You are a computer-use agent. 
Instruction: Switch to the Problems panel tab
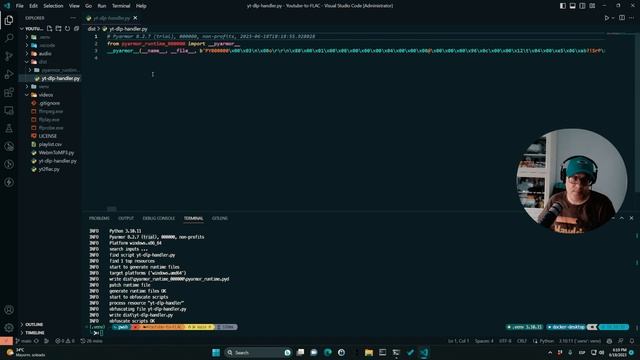tap(99, 218)
